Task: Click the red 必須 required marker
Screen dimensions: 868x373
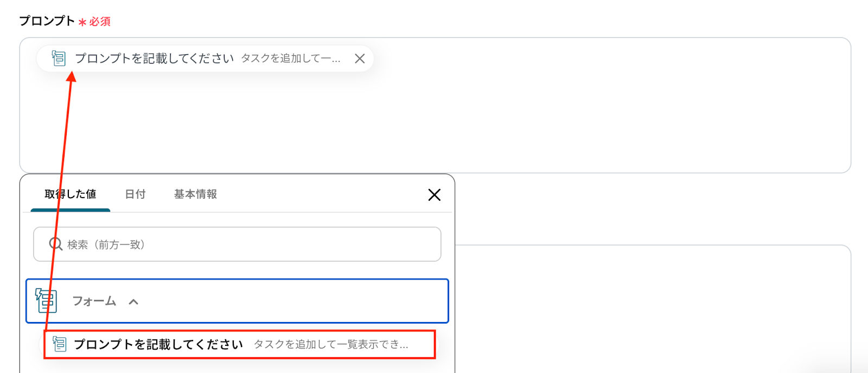Action: click(99, 22)
